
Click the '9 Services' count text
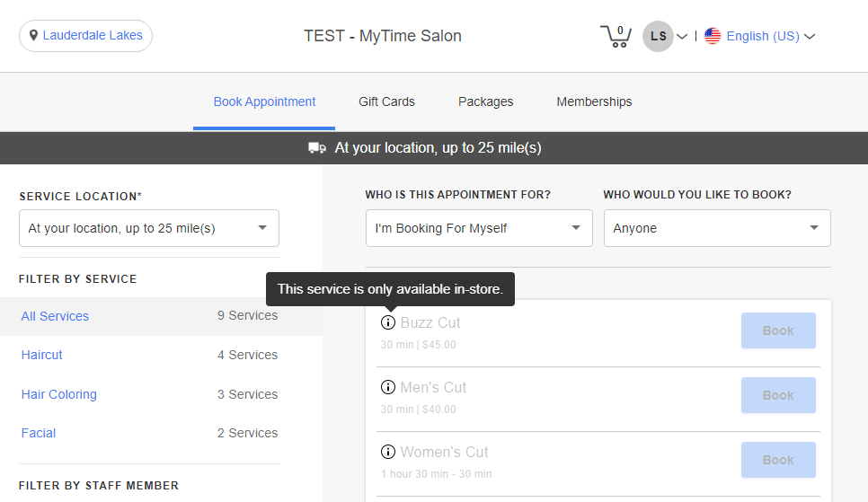(x=247, y=315)
